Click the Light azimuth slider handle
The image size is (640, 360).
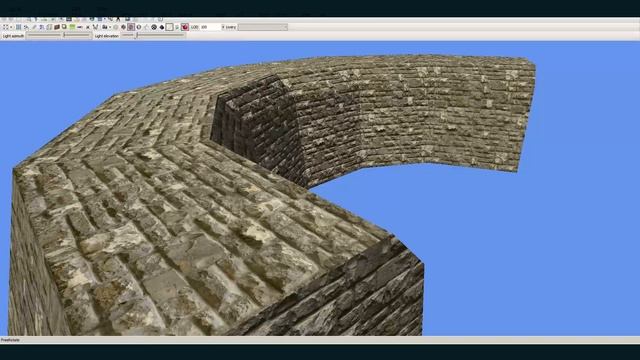(x=64, y=36)
